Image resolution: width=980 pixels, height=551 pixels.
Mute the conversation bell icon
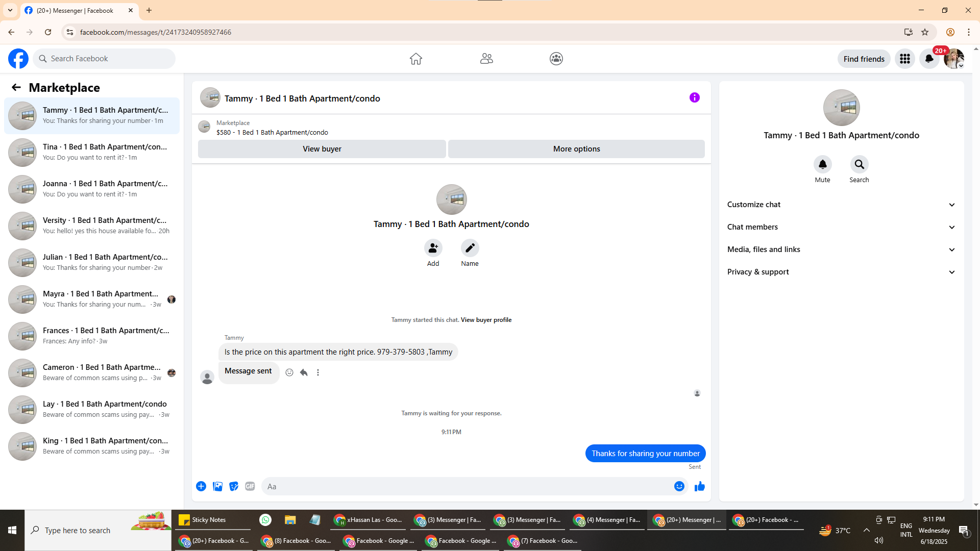point(823,164)
